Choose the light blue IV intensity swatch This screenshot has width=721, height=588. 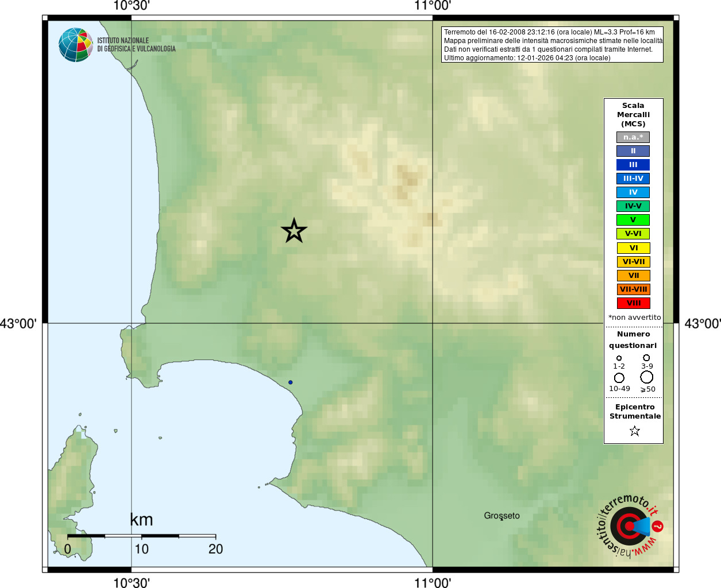pos(633,192)
